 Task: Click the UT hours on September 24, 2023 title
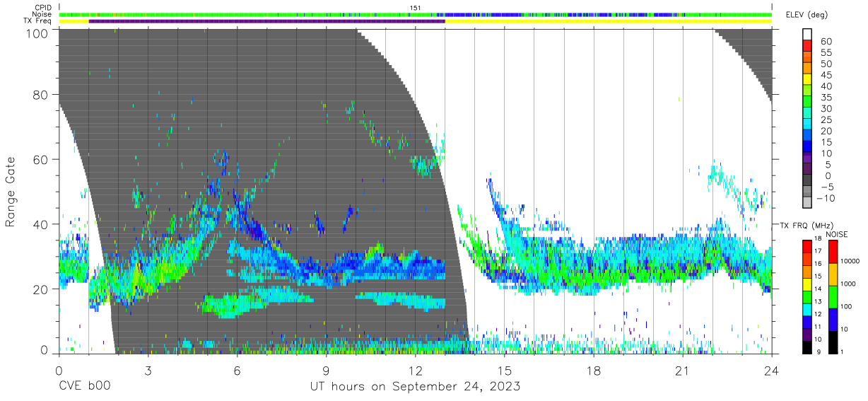(415, 387)
